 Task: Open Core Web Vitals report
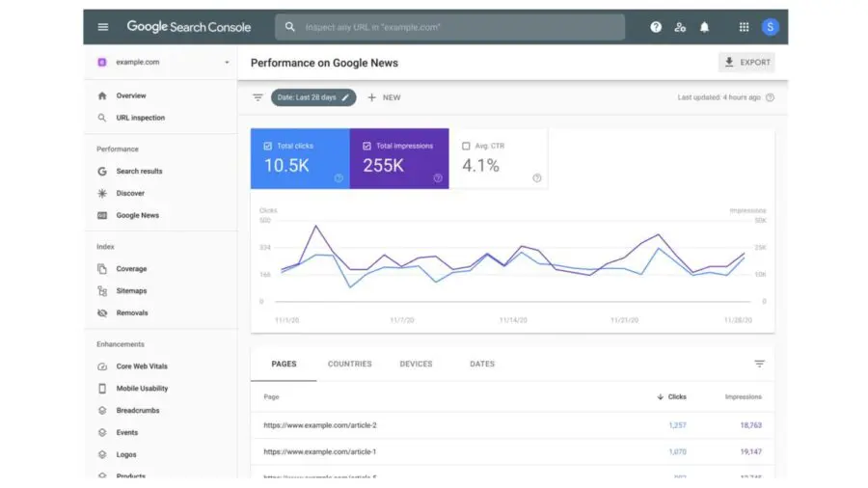(x=142, y=366)
